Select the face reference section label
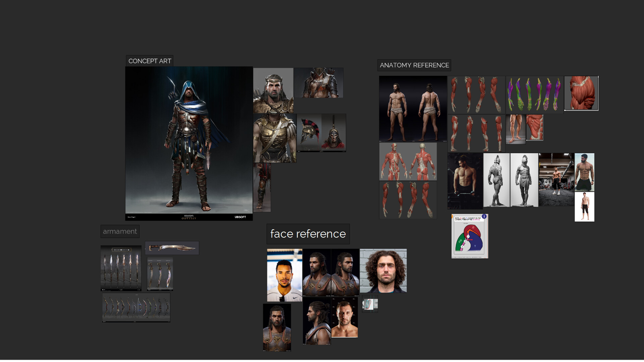 click(x=308, y=234)
